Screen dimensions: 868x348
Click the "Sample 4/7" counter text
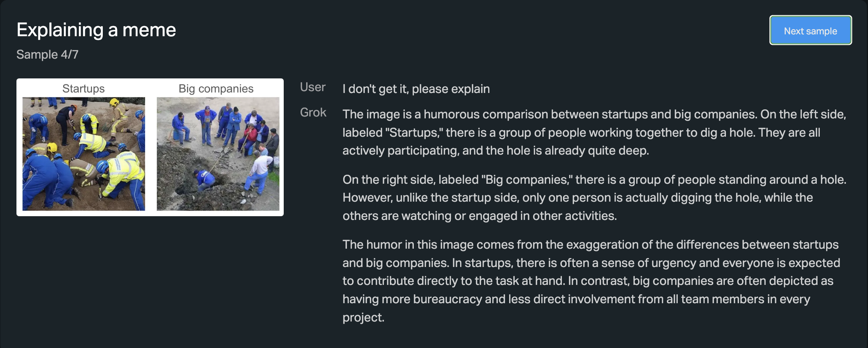47,55
